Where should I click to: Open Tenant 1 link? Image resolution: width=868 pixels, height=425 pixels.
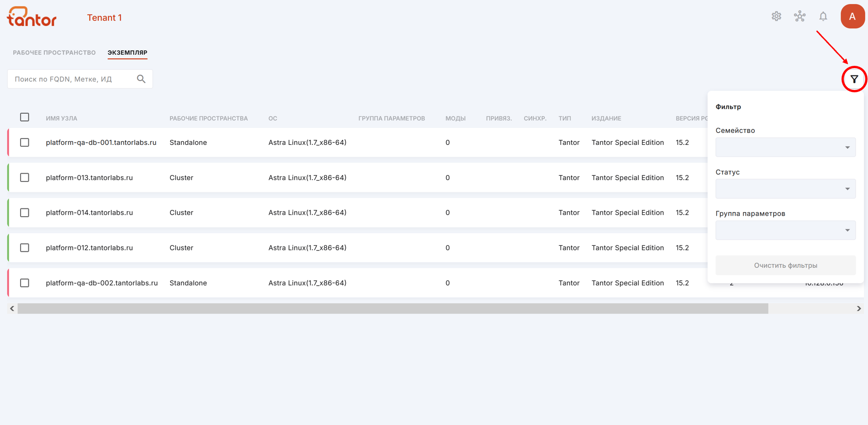(104, 17)
